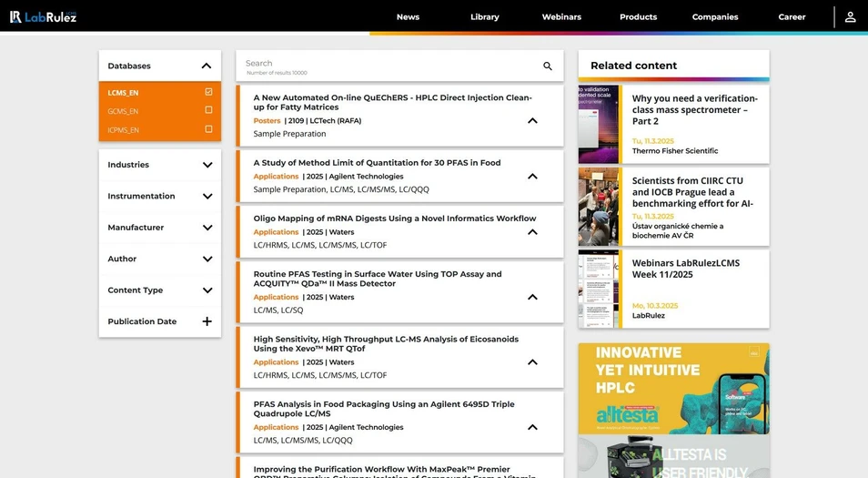Click LabRulez source under Webinars card
868x478 pixels.
pyautogui.click(x=648, y=316)
